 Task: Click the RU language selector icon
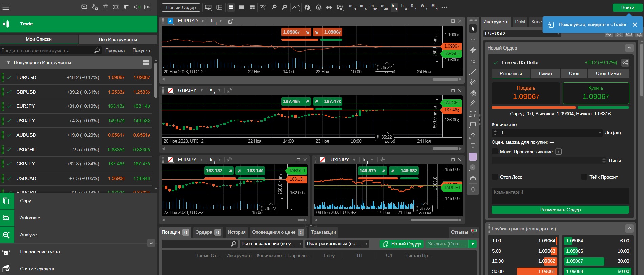click(x=148, y=7)
